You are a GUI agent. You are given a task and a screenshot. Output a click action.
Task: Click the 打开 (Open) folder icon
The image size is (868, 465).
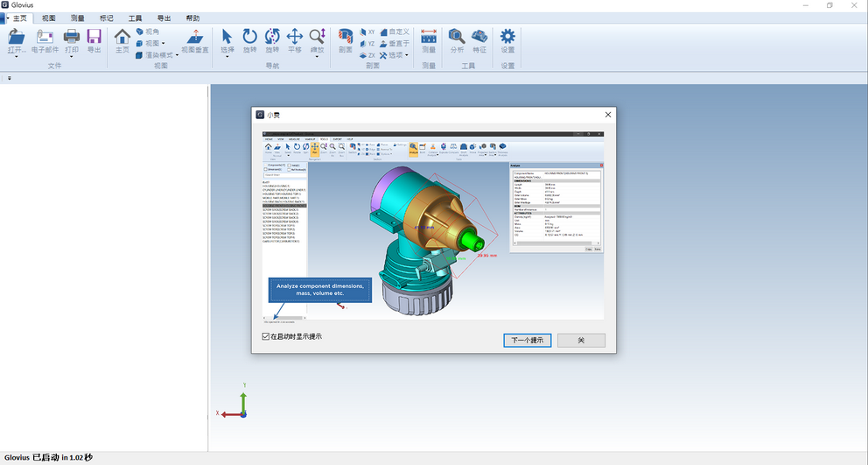[x=17, y=37]
